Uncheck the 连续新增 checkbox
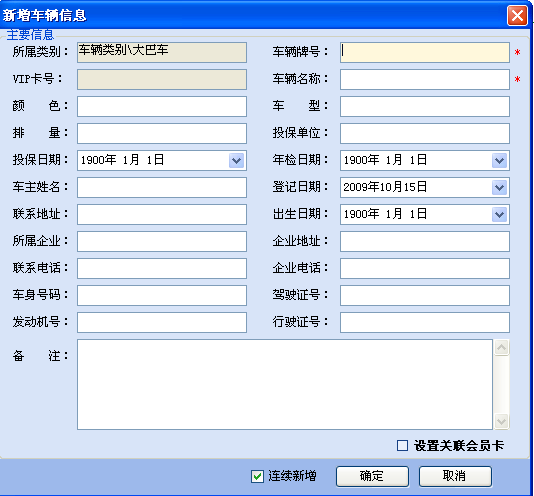 click(257, 476)
